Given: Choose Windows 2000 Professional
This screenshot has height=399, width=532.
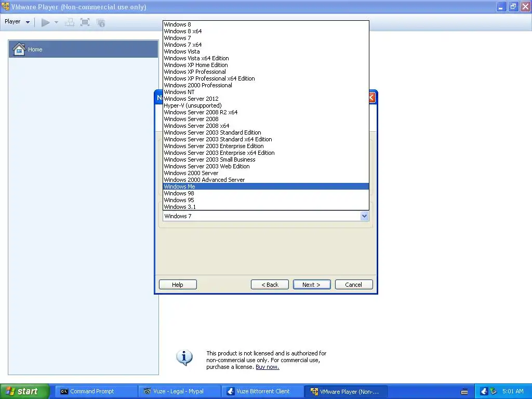Looking at the screenshot, I should 266,86.
